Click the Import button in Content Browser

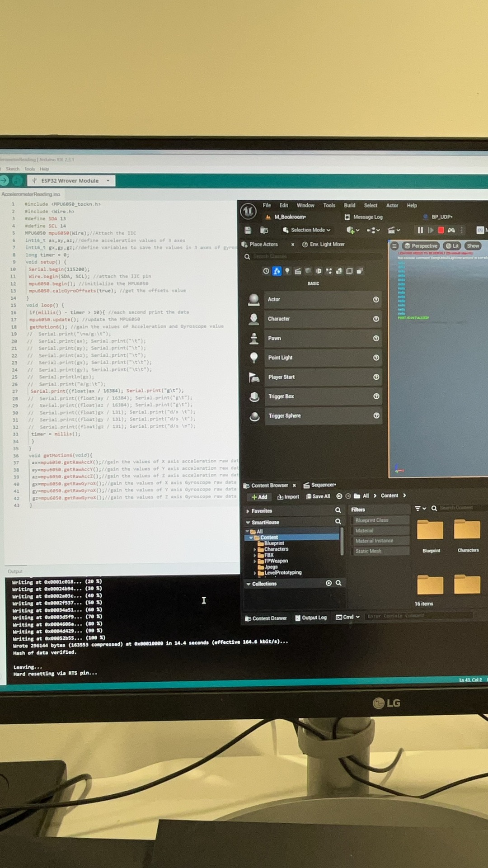point(288,496)
